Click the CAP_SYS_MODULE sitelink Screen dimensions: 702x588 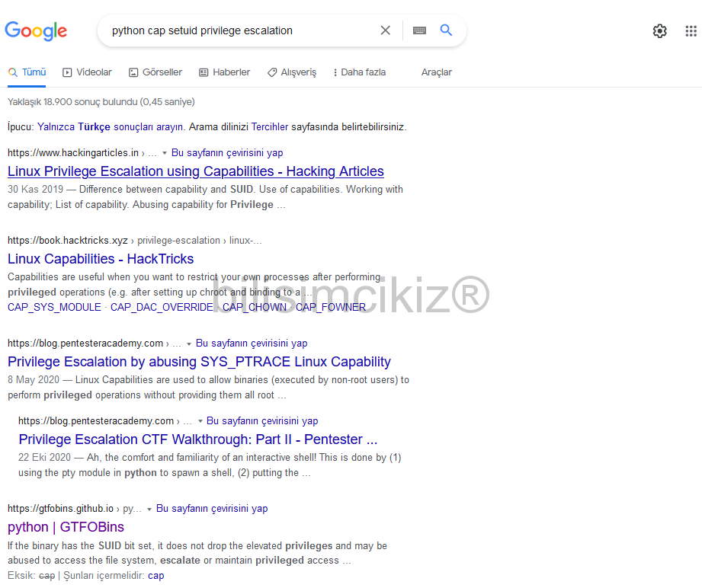[54, 308]
